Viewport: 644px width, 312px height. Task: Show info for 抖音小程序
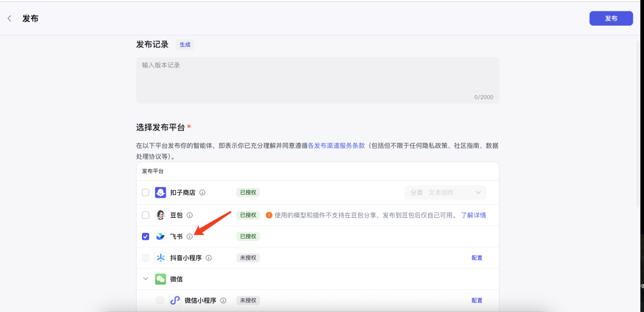[209, 258]
